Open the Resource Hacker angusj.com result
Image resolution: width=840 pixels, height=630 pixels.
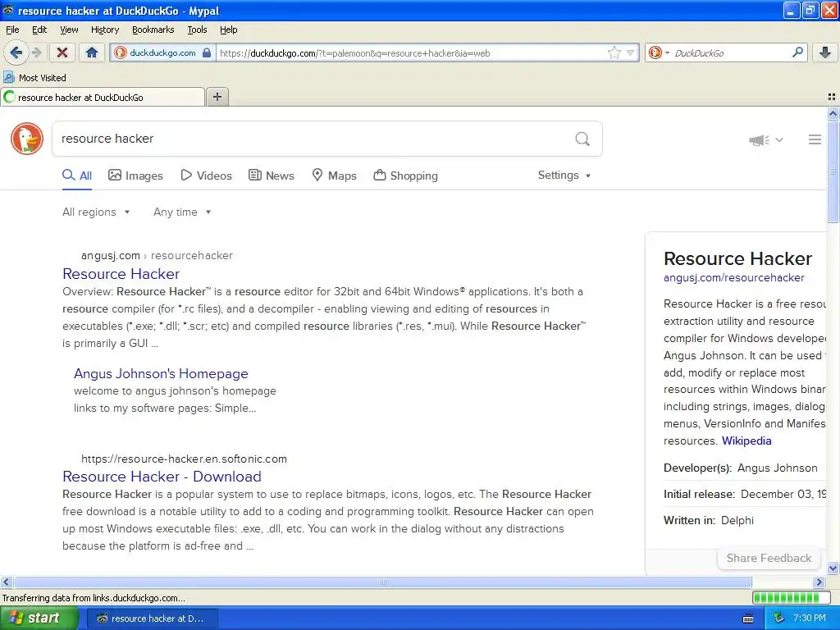121,274
